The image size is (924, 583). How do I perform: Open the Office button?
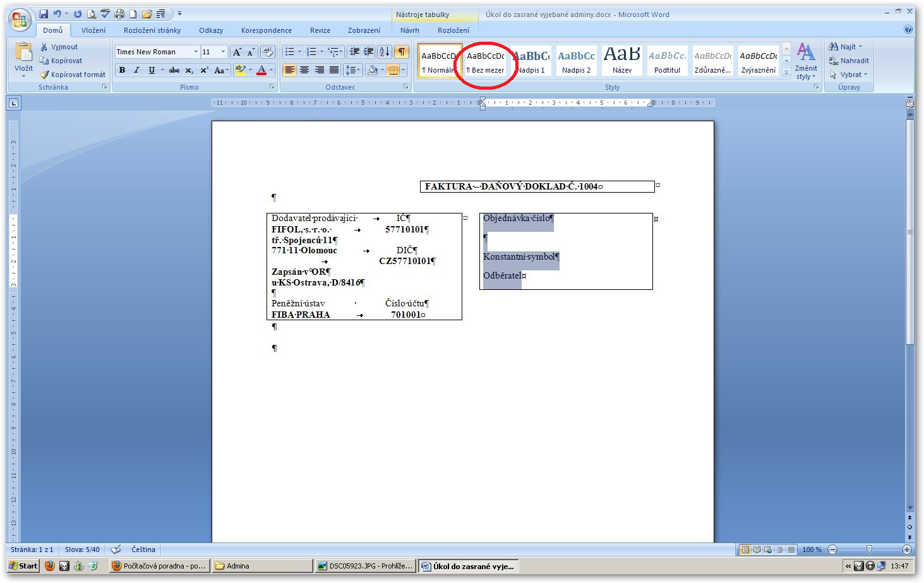pyautogui.click(x=20, y=20)
